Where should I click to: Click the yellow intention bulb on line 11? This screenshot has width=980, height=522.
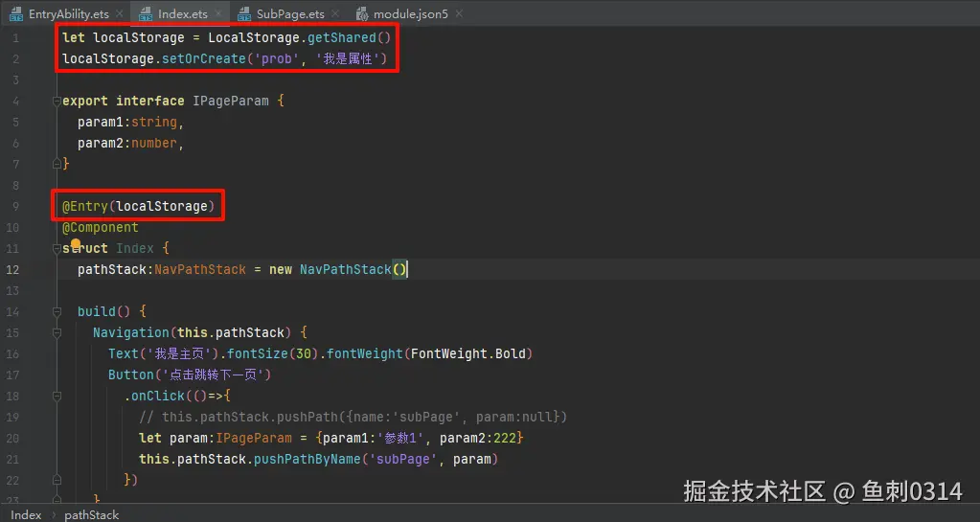(x=76, y=243)
